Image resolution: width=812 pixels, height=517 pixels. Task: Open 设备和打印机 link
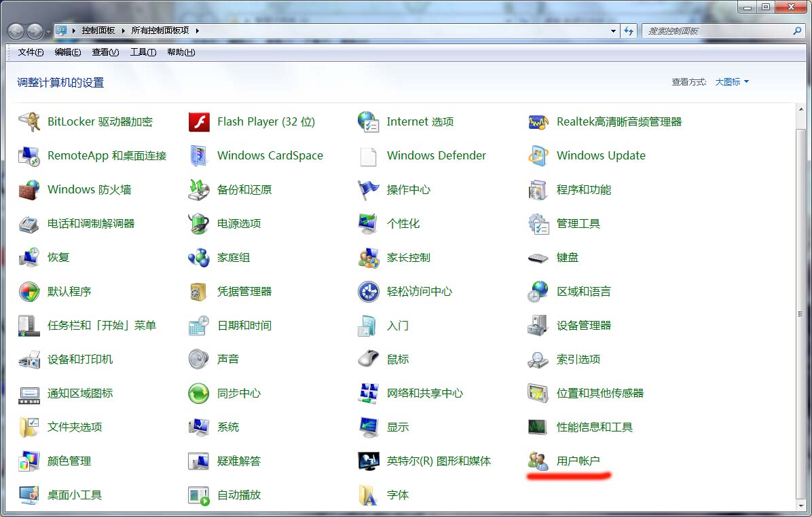(79, 359)
